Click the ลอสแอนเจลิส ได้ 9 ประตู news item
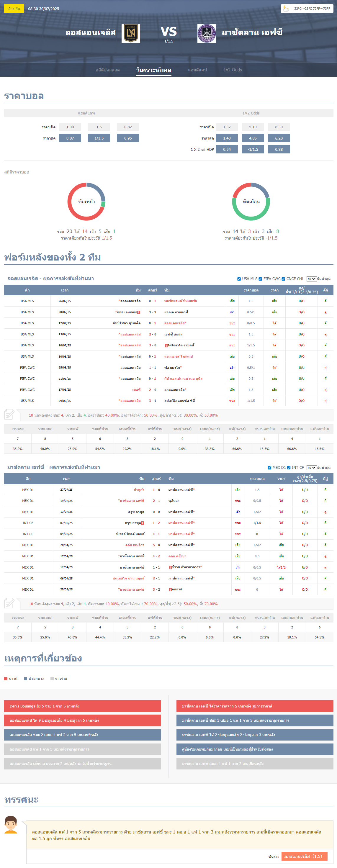The width and height of the screenshot is (337, 868). tap(83, 720)
